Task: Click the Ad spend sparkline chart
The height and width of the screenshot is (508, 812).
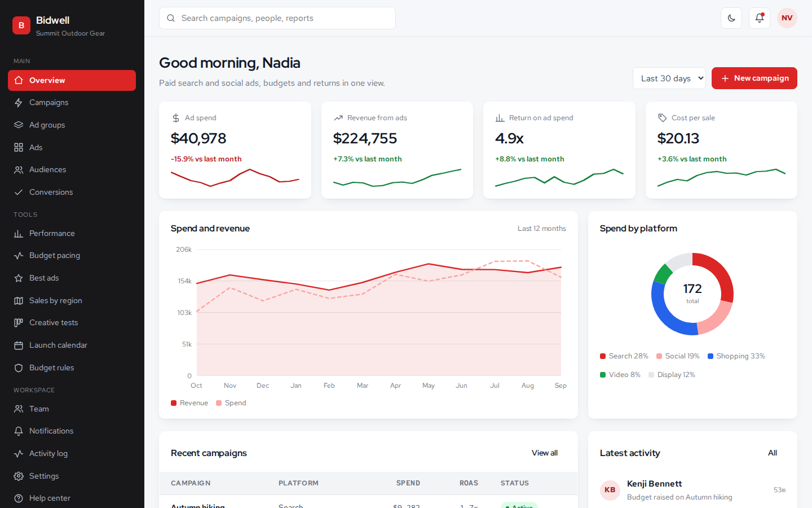Action: (x=235, y=178)
